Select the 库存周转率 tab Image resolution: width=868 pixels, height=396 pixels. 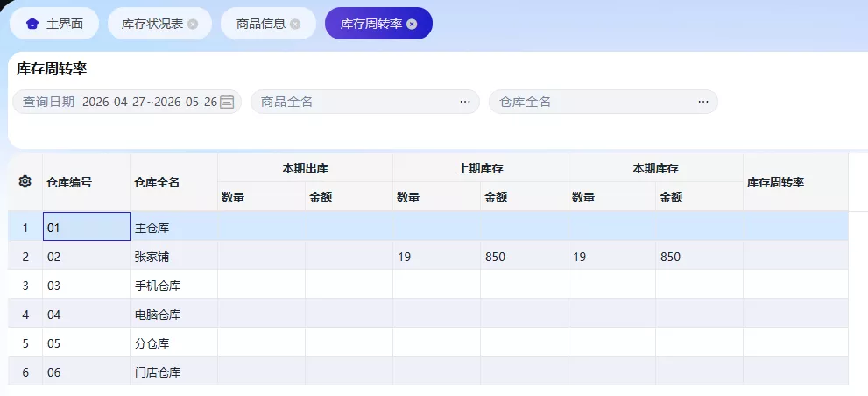[x=378, y=24]
